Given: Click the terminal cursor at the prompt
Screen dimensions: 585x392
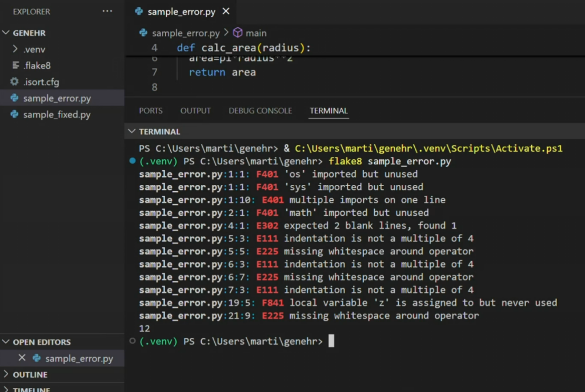Looking at the screenshot, I should click(331, 341).
